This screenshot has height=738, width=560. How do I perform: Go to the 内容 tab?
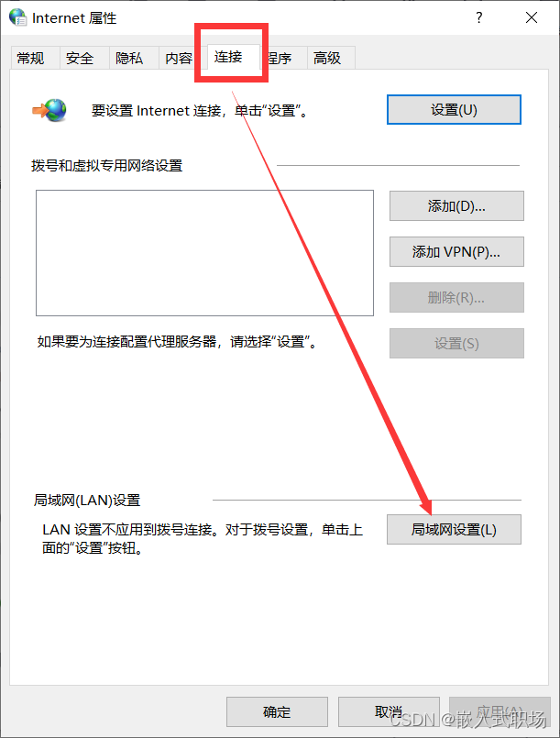178,59
